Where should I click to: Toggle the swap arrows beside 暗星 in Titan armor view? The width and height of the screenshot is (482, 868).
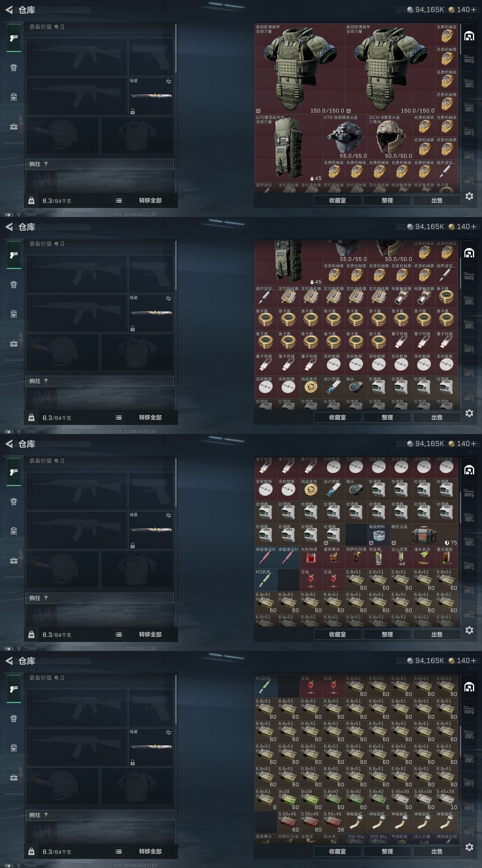168,82
